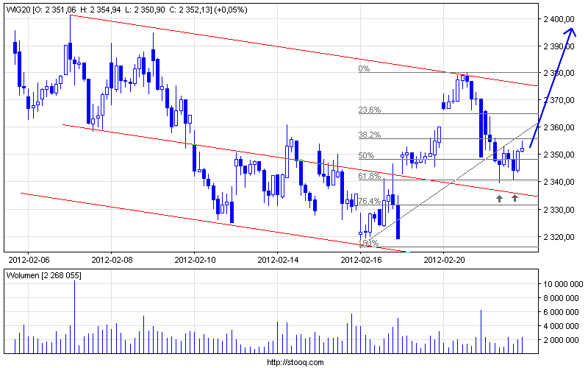
Task: Click the 38,2% Fibonacci level label
Action: (x=370, y=135)
